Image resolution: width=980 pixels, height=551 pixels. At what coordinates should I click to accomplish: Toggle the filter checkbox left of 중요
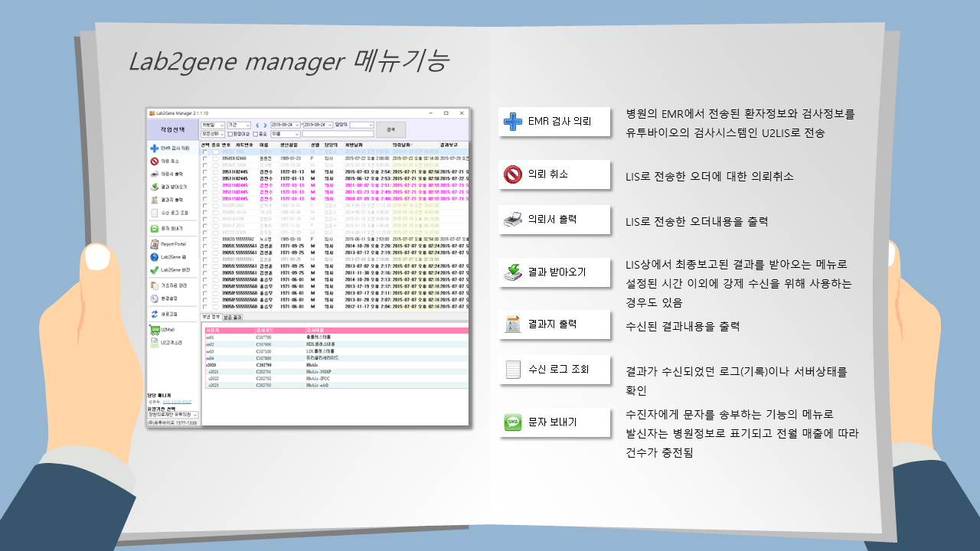(230, 133)
